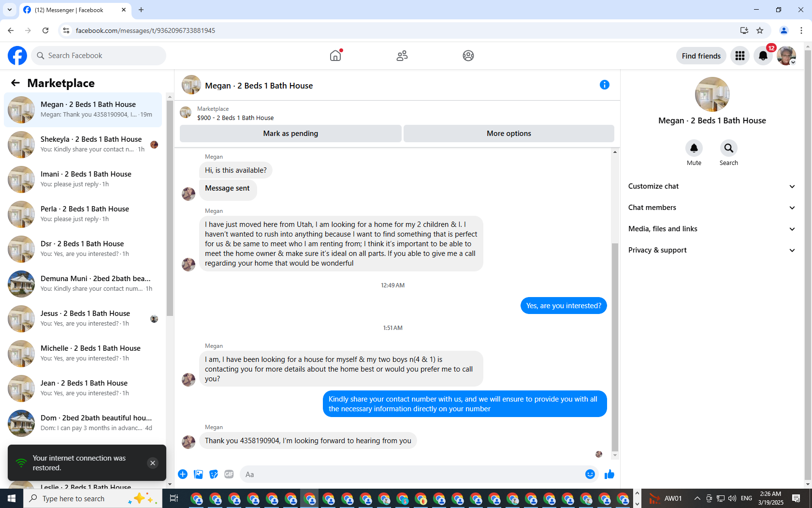Open the account profile picture menu
The height and width of the screenshot is (508, 812).
point(786,56)
